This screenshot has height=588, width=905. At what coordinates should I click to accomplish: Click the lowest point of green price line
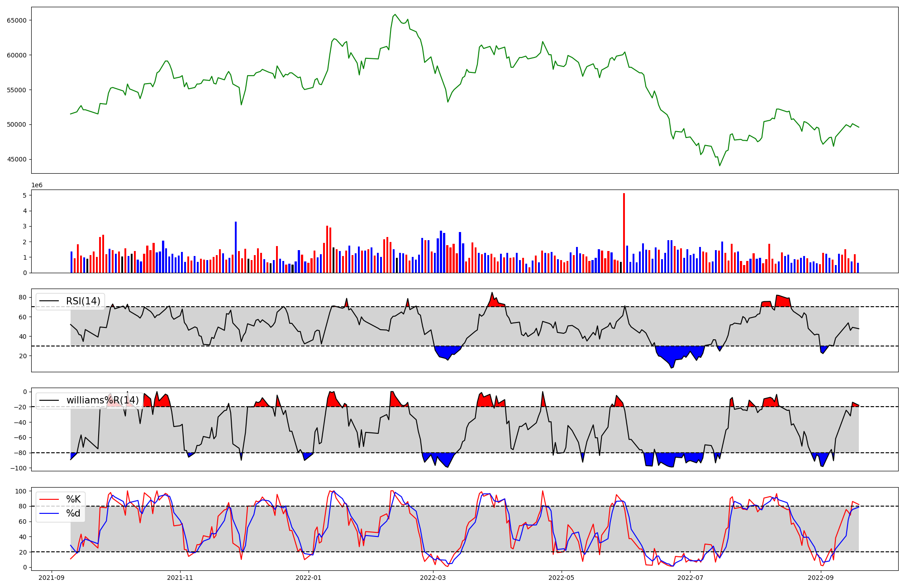coord(719,166)
